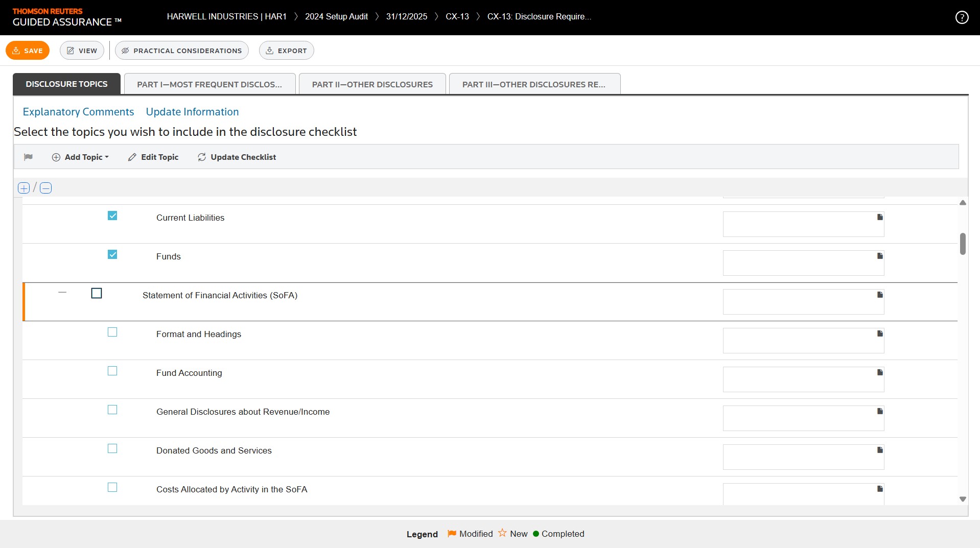The width and height of the screenshot is (980, 548).
Task: Open note icon for Current Liabilities row
Action: pos(880,217)
